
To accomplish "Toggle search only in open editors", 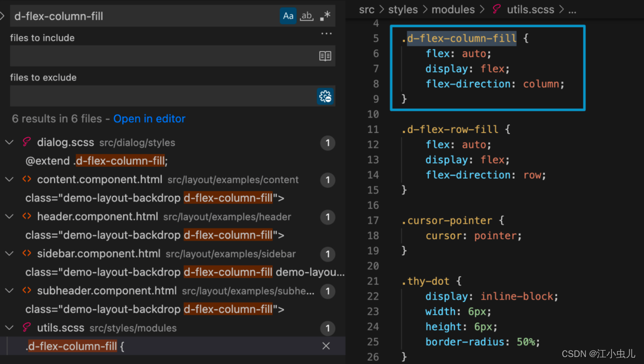I will (325, 56).
